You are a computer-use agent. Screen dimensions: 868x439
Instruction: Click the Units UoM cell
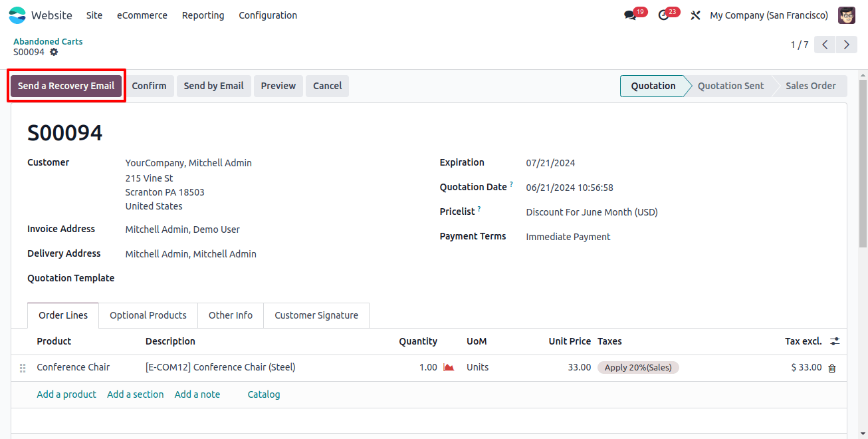(x=477, y=367)
